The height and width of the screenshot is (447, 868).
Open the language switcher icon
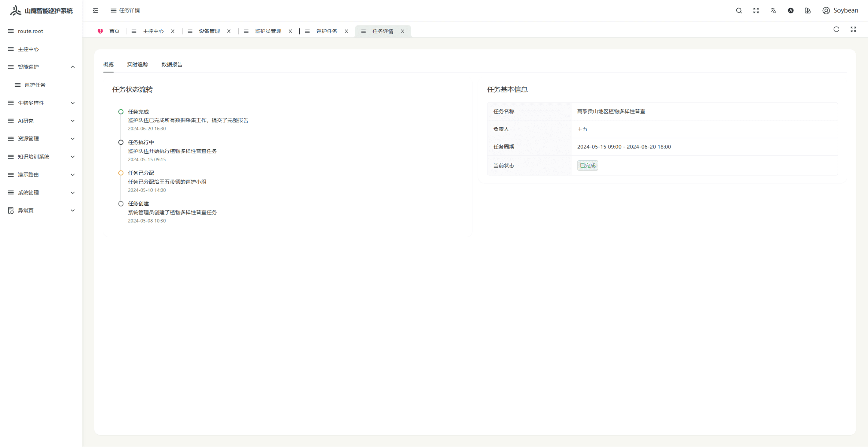tap(773, 10)
